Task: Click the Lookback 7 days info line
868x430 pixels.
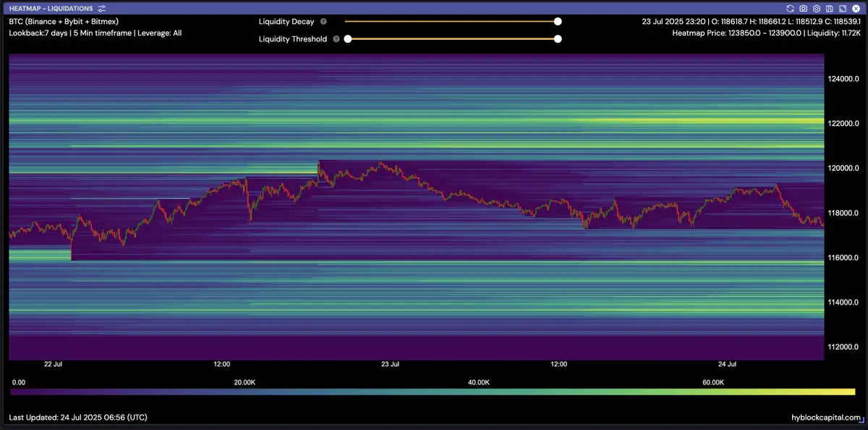Action: click(95, 33)
